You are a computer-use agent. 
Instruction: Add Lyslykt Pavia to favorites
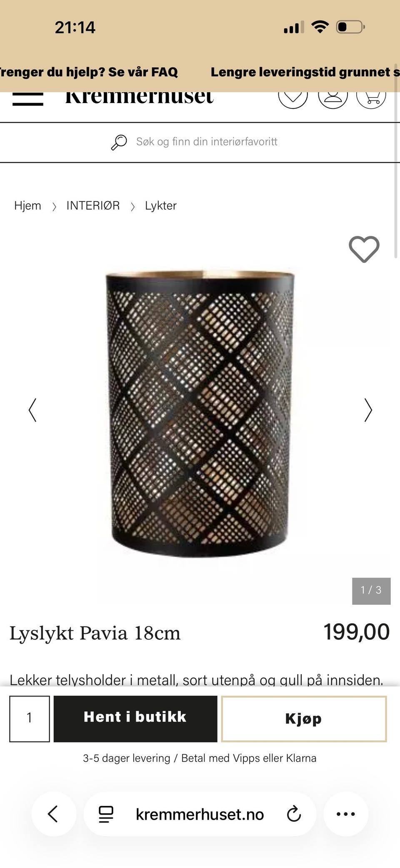click(364, 249)
